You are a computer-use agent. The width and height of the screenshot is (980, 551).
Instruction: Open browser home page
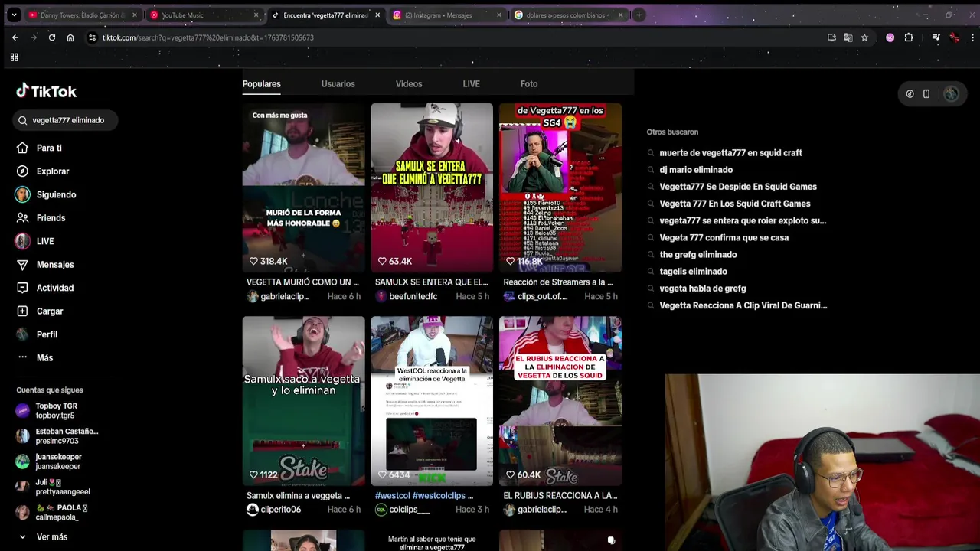(70, 37)
